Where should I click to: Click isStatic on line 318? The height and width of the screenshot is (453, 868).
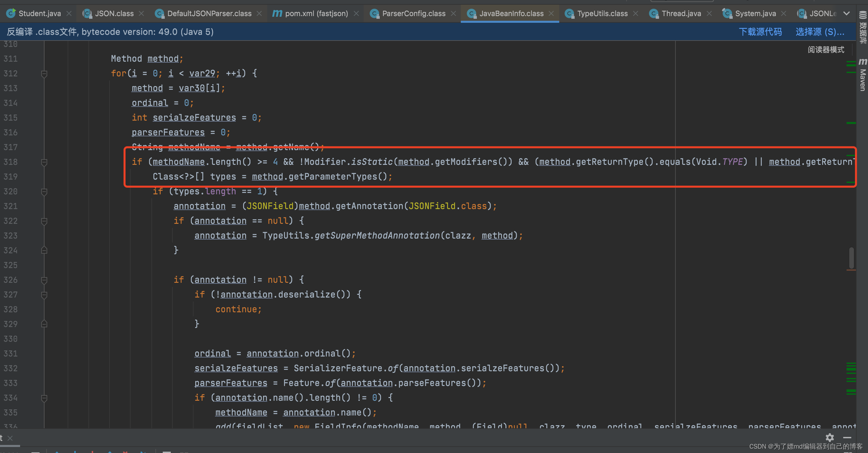pos(372,162)
